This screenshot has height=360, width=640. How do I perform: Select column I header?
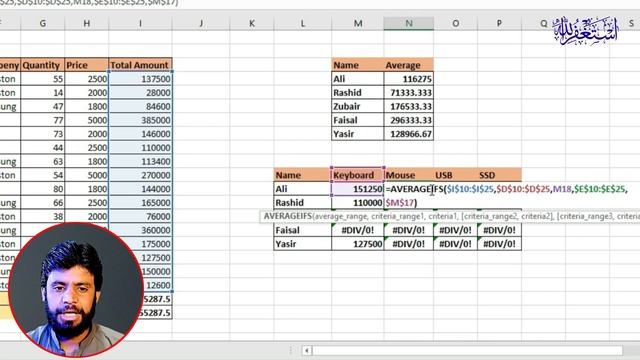(x=140, y=23)
